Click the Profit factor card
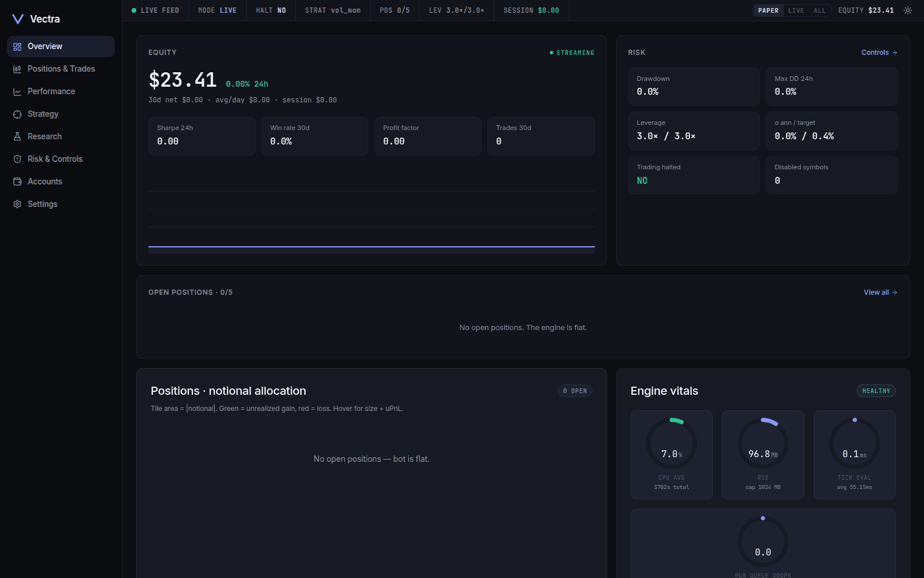The image size is (924, 578). pyautogui.click(x=428, y=136)
